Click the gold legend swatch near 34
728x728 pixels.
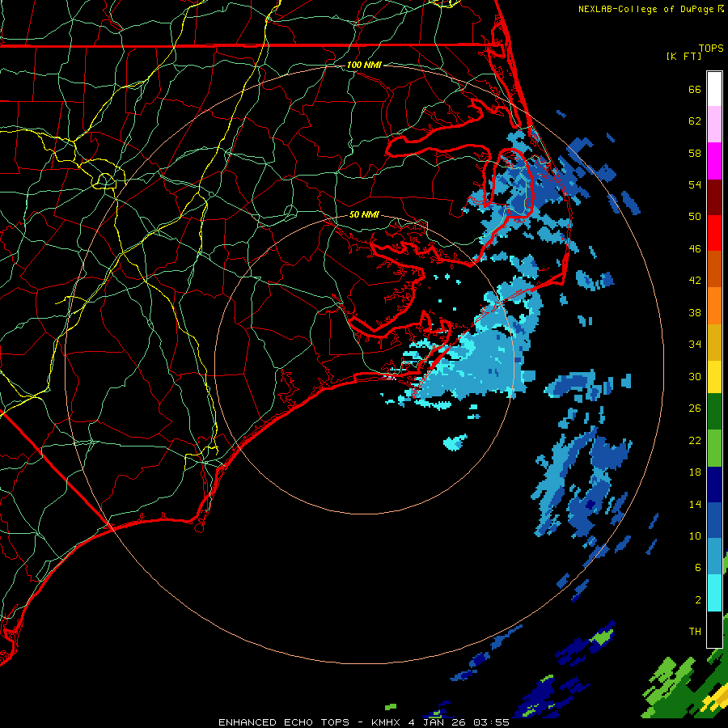click(714, 342)
